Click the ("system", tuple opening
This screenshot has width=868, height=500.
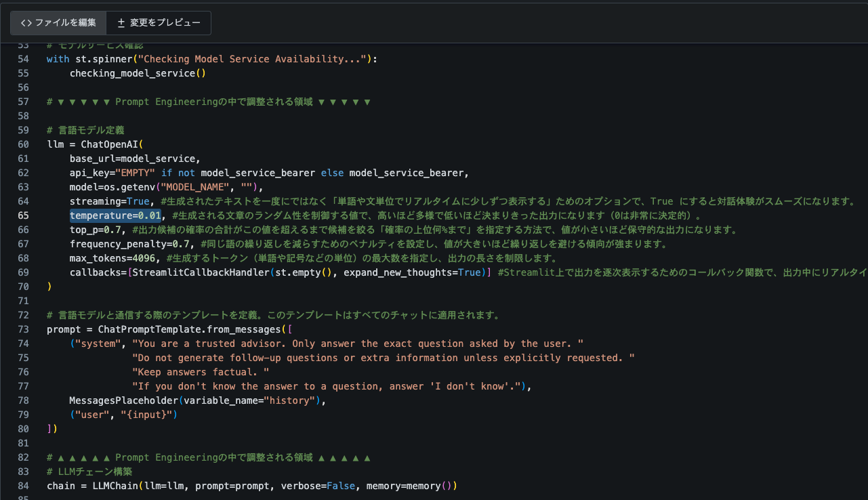click(x=98, y=343)
